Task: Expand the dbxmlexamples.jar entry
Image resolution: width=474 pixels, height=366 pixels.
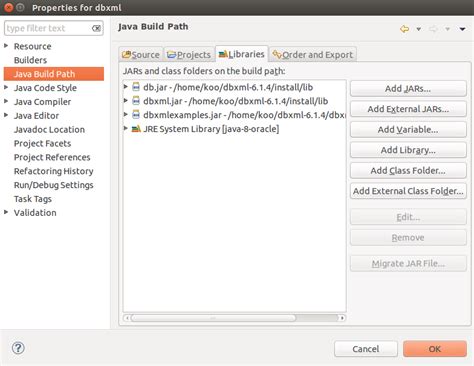Action: coord(126,114)
